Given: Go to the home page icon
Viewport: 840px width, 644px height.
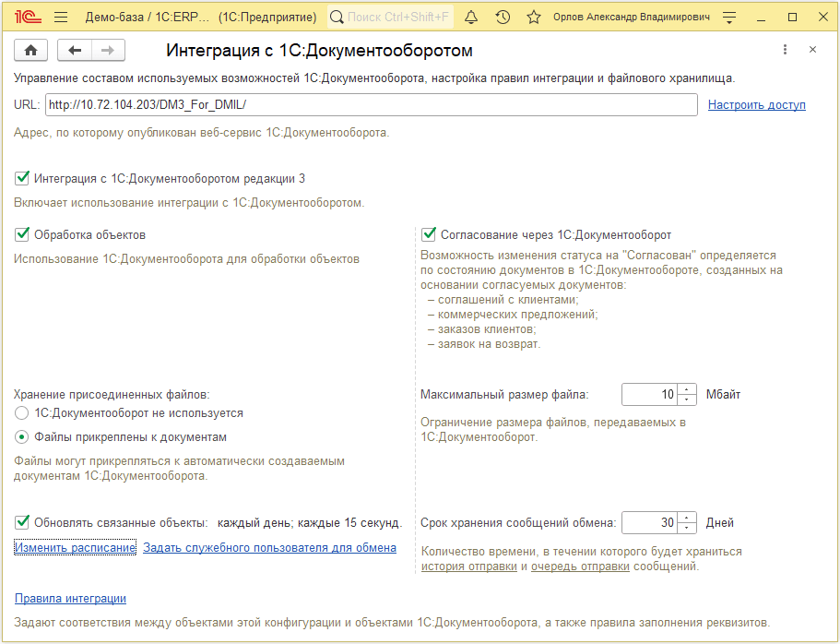Looking at the screenshot, I should click(32, 51).
